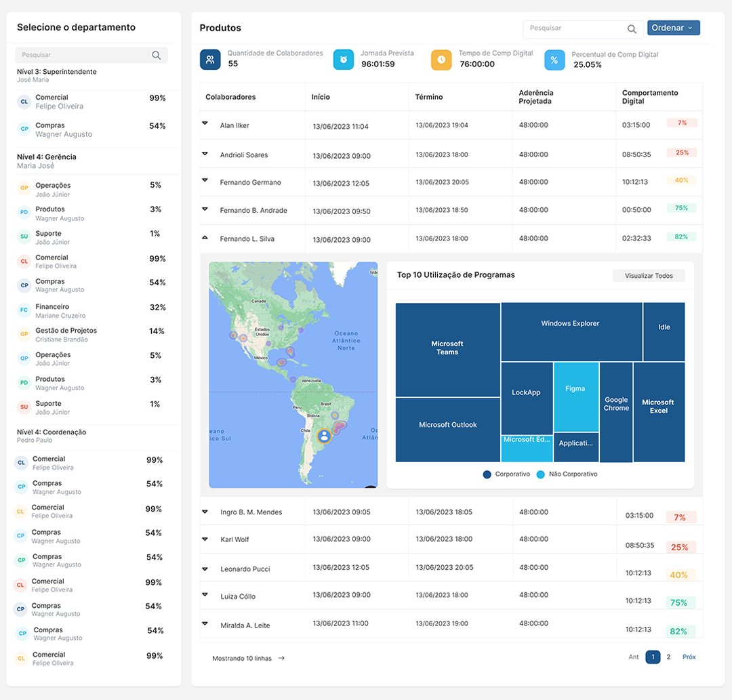Open the Ordenar dropdown
Screen dimensions: 732x700
click(673, 28)
